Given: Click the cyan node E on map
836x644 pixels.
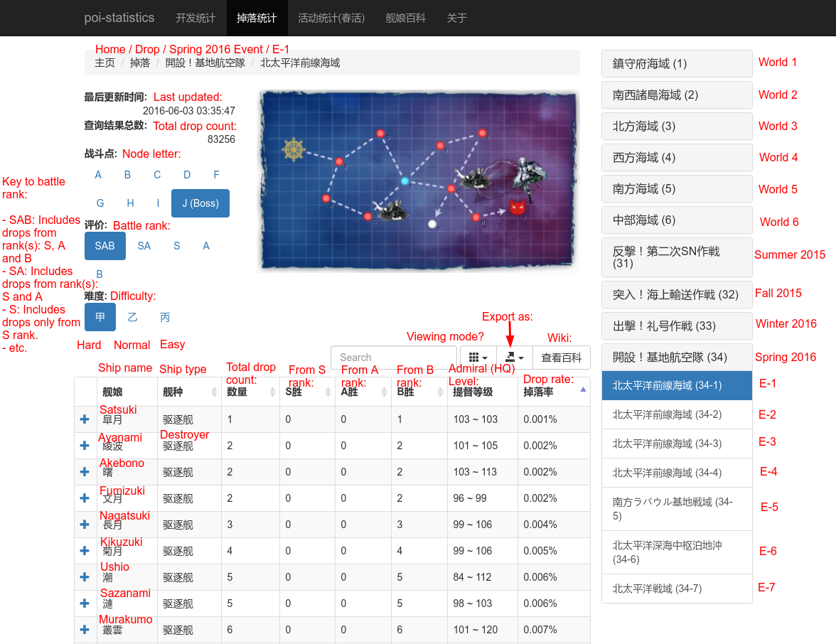Looking at the screenshot, I should (x=404, y=181).
